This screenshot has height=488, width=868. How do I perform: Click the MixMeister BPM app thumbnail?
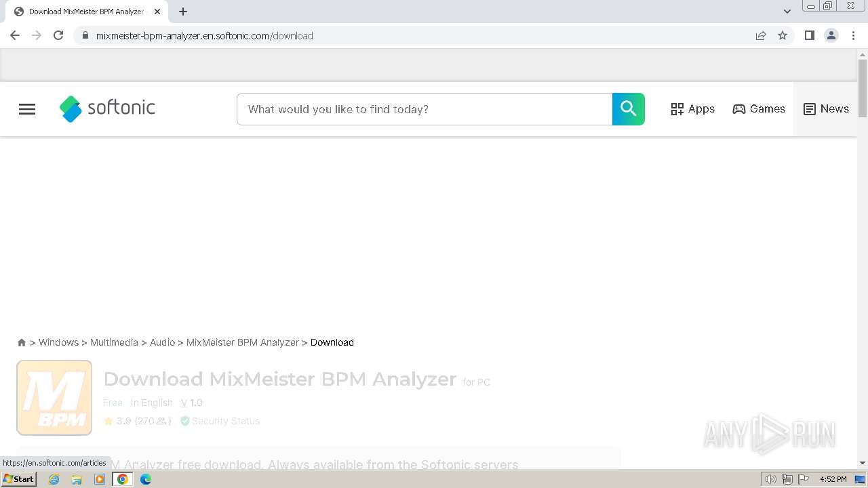(54, 397)
